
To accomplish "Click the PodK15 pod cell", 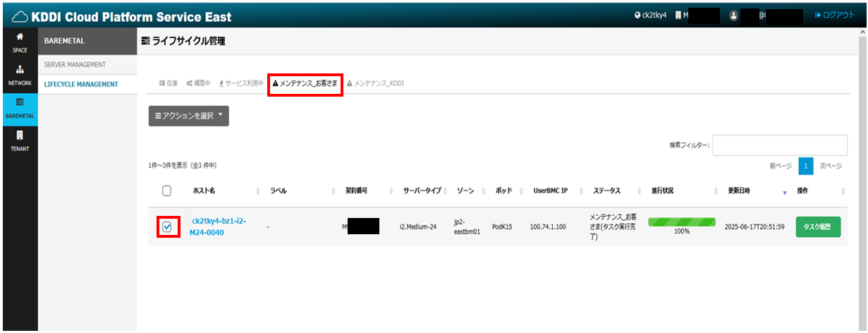I will tap(503, 227).
